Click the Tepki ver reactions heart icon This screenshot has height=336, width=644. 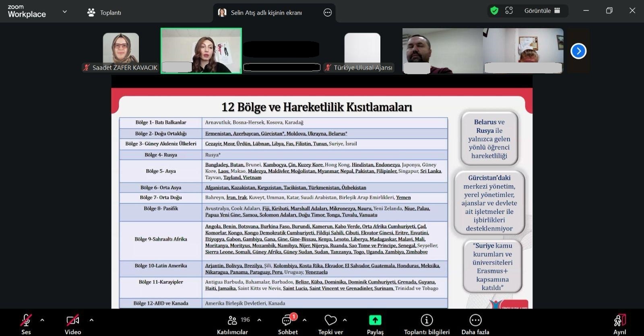330,320
